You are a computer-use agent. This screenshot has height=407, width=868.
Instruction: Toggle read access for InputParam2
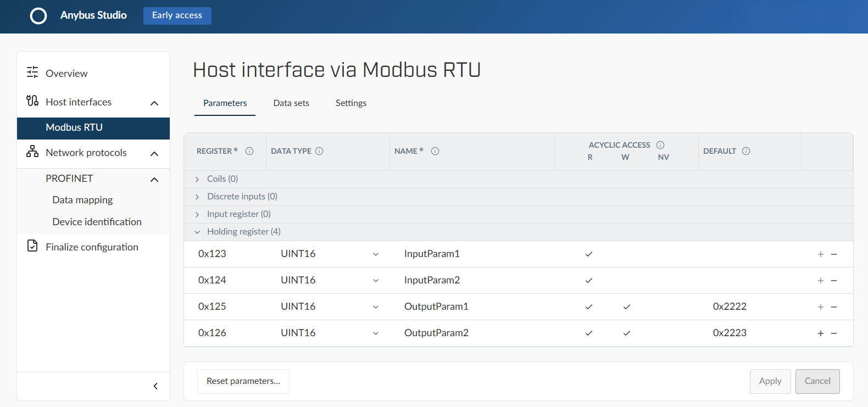click(589, 281)
